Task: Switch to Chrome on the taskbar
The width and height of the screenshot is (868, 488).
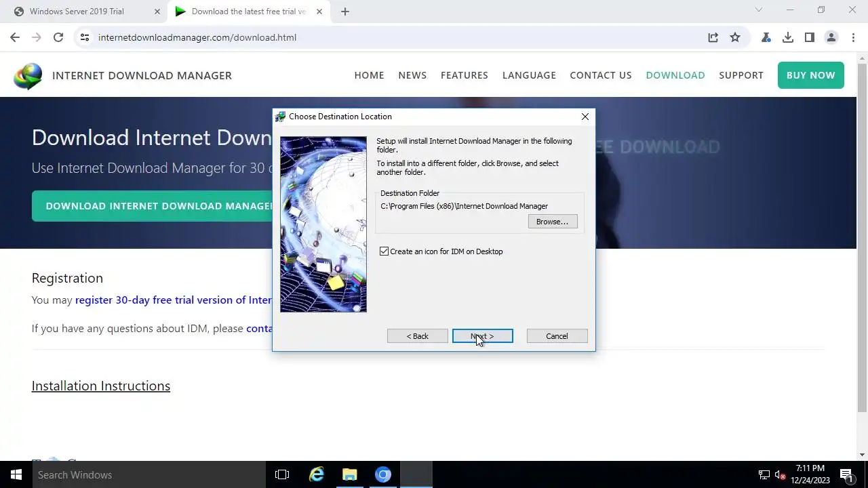Action: pyautogui.click(x=383, y=474)
